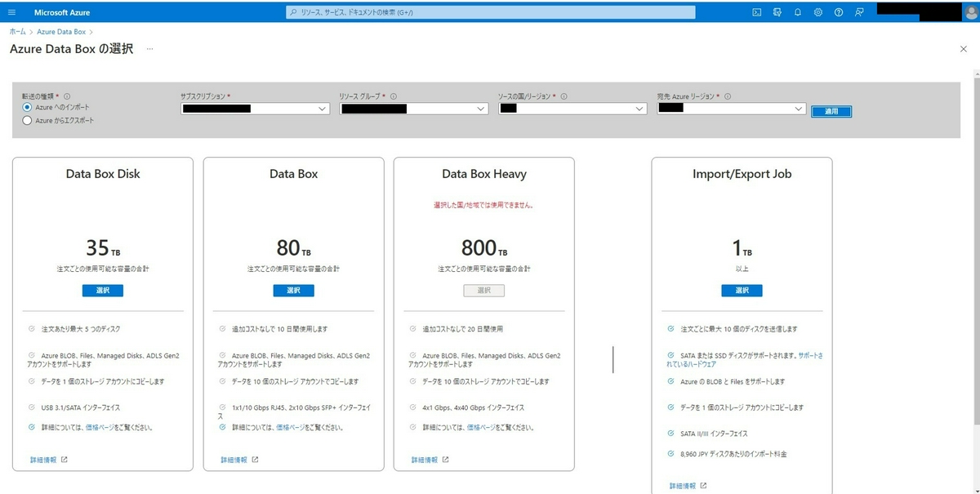Screen dimensions: 980x494
Task: Expand the リソース グループ dropdown
Action: 413,109
